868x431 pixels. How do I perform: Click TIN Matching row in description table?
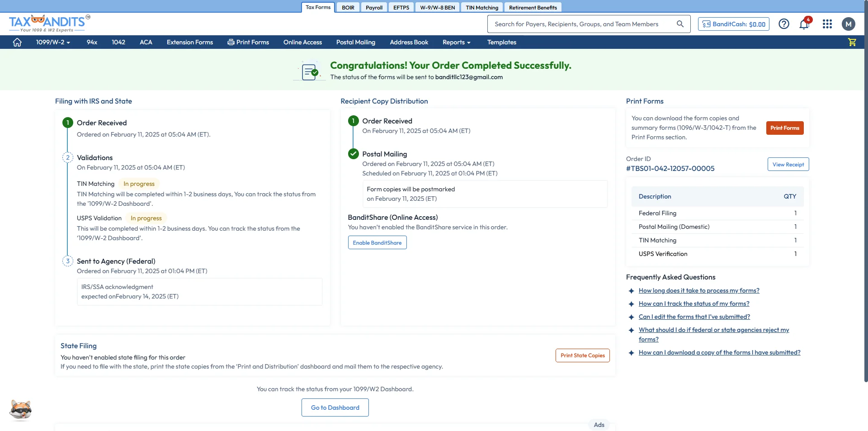(717, 240)
